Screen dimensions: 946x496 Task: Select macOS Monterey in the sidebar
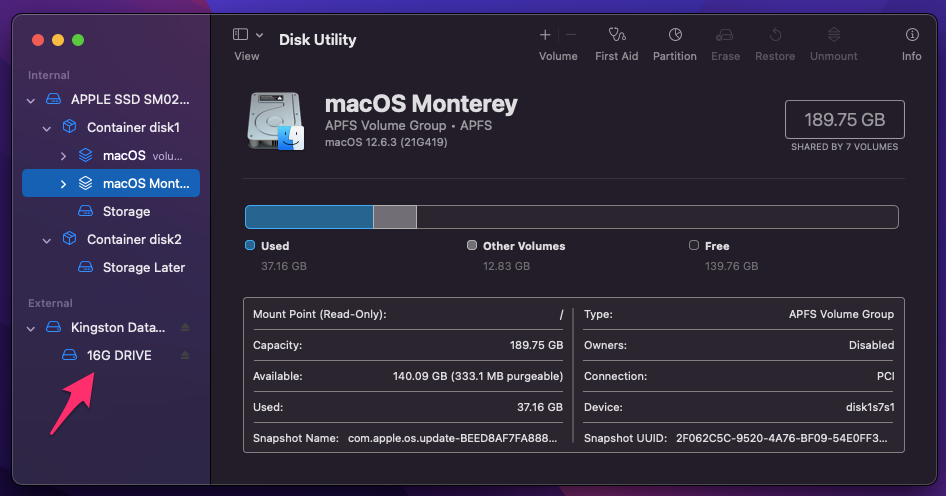coord(111,183)
